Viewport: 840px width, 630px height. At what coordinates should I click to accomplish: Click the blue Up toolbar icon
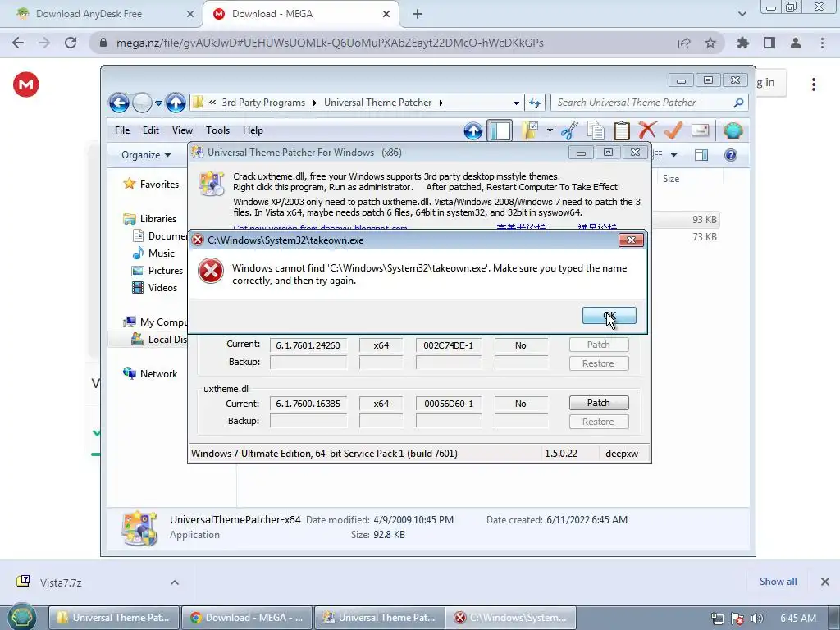473,130
